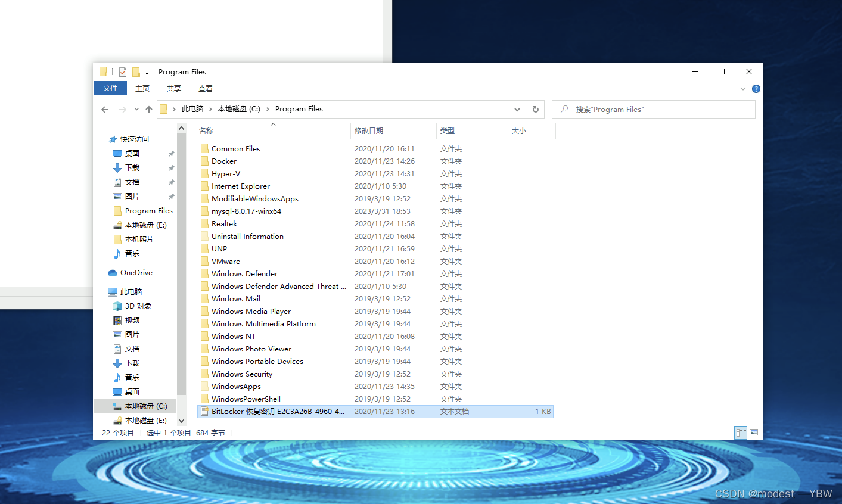Image resolution: width=842 pixels, height=504 pixels.
Task: Go forward with the right arrow
Action: (x=123, y=109)
